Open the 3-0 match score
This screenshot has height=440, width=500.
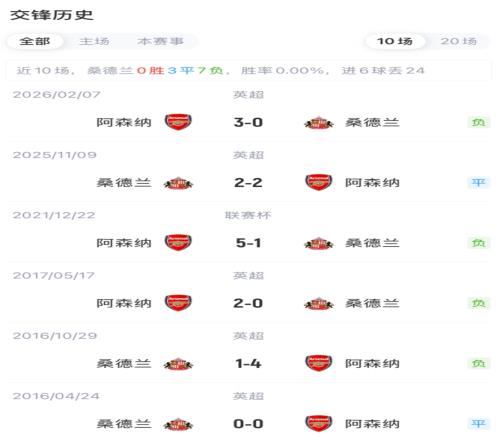248,122
